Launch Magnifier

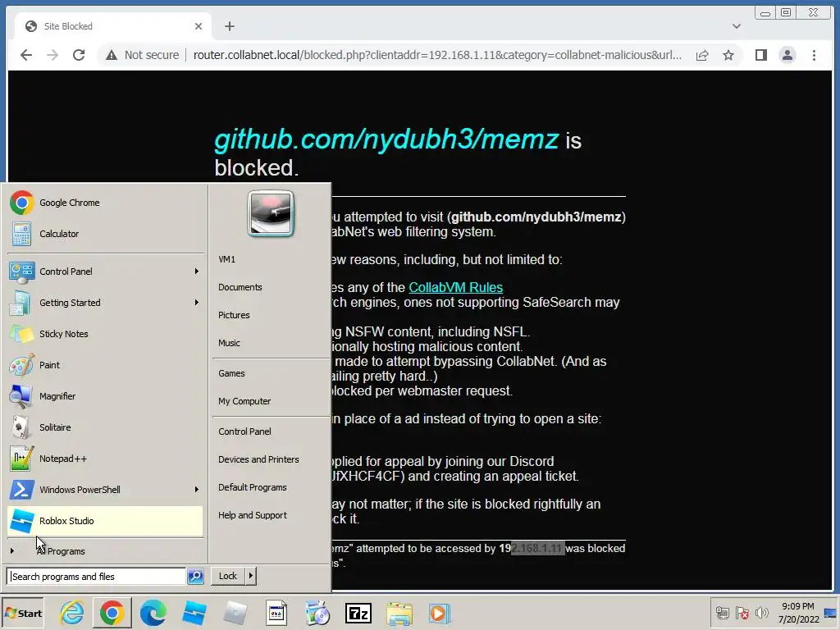[105, 396]
